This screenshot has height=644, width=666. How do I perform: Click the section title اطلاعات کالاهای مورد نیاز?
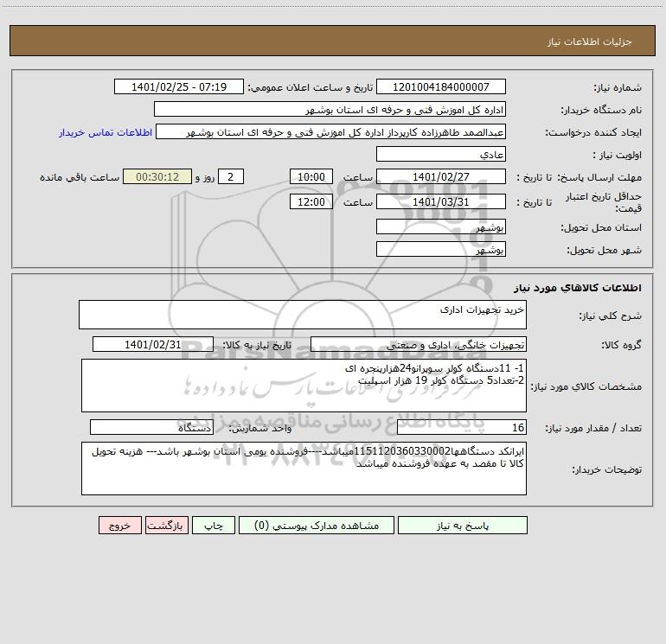pos(577,288)
